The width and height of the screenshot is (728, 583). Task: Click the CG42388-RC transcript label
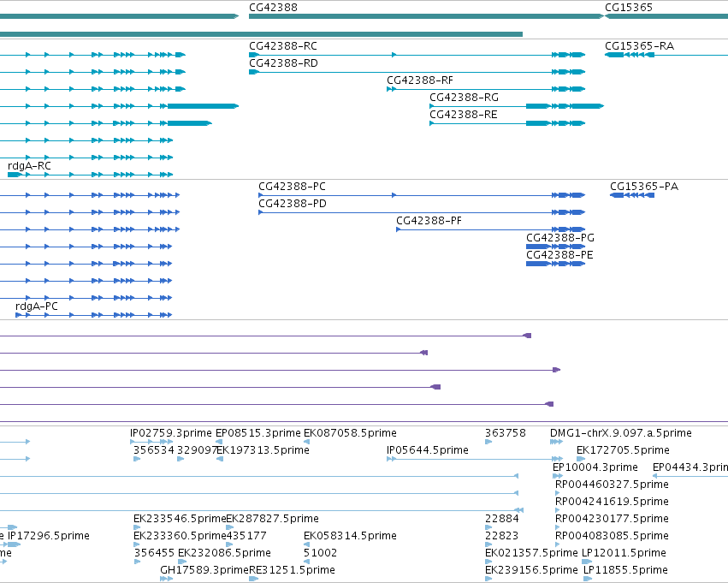coord(283,46)
